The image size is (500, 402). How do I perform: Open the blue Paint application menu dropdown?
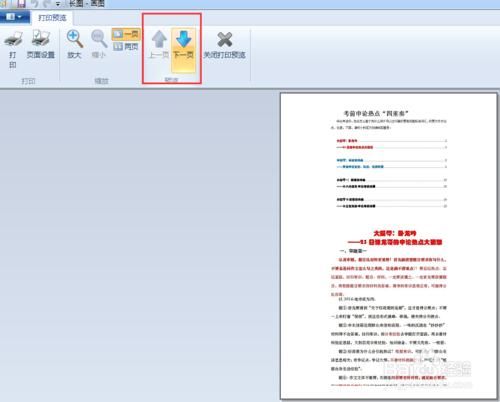pos(14,17)
